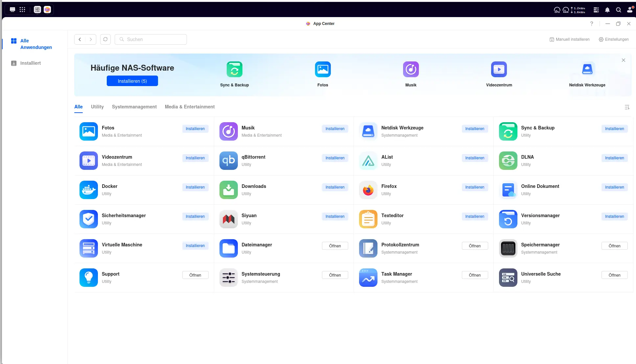Click the sort list icon
Image resolution: width=636 pixels, height=364 pixels.
[627, 107]
